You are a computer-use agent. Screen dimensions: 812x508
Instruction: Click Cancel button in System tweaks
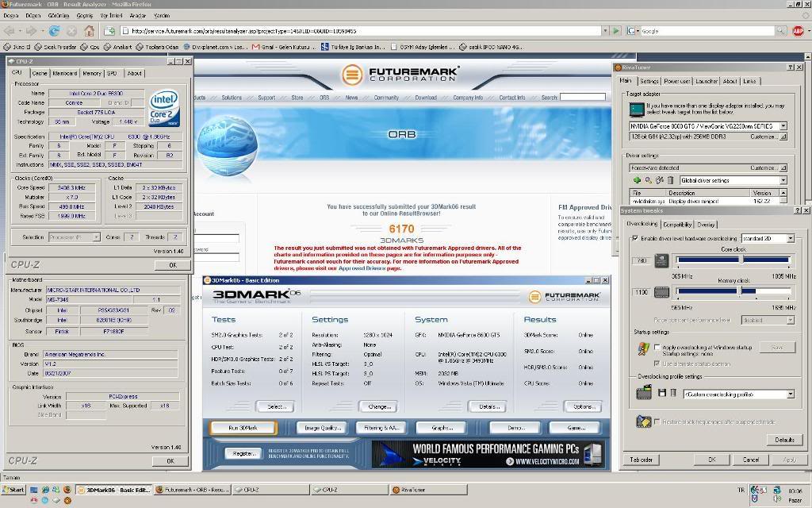tap(750, 460)
